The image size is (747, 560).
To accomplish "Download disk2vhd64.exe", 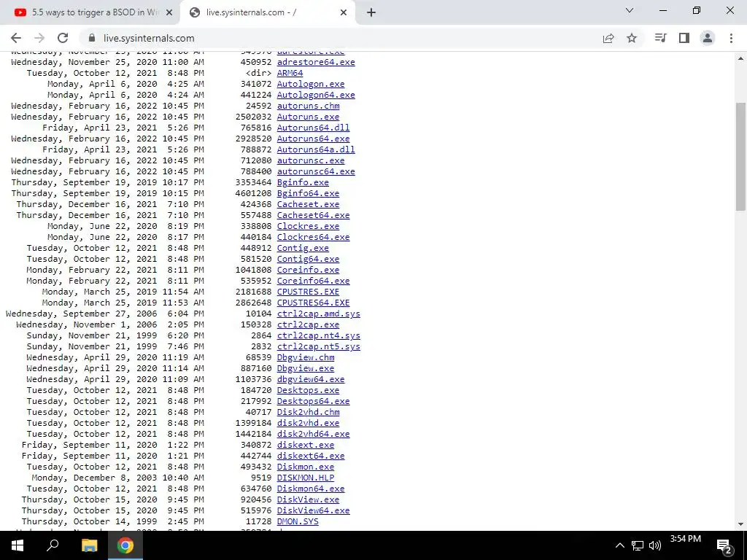I will coord(314,435).
